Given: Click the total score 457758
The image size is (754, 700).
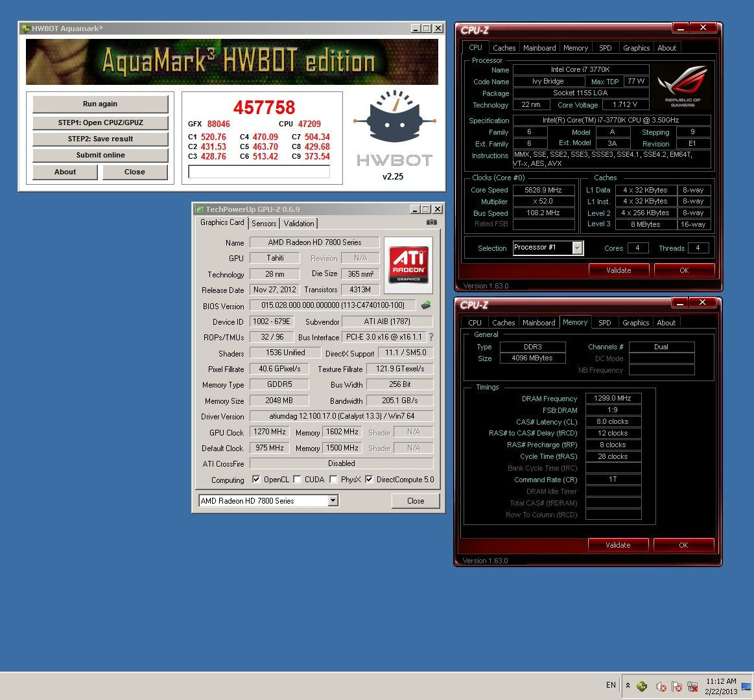Looking at the screenshot, I should pos(264,107).
